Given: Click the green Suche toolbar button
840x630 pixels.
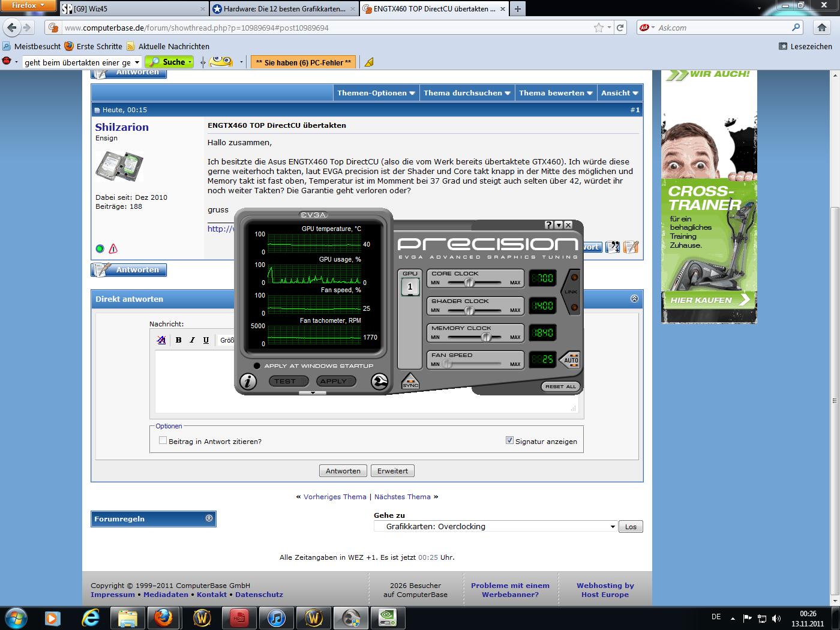Looking at the screenshot, I should pos(169,62).
